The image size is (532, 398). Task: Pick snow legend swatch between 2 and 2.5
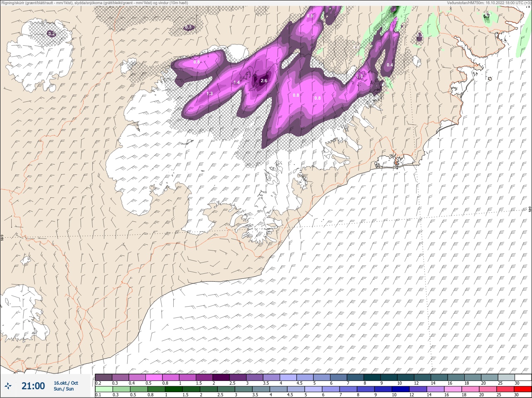[x=221, y=377]
